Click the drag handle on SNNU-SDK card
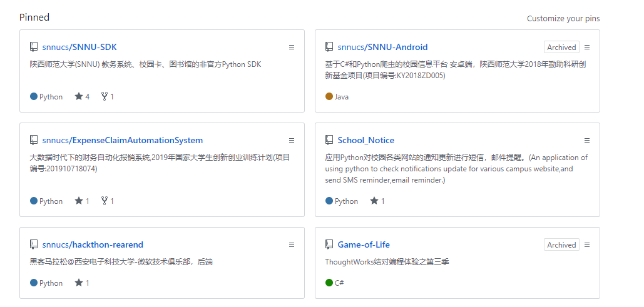The width and height of the screenshot is (644, 307). coord(292,48)
